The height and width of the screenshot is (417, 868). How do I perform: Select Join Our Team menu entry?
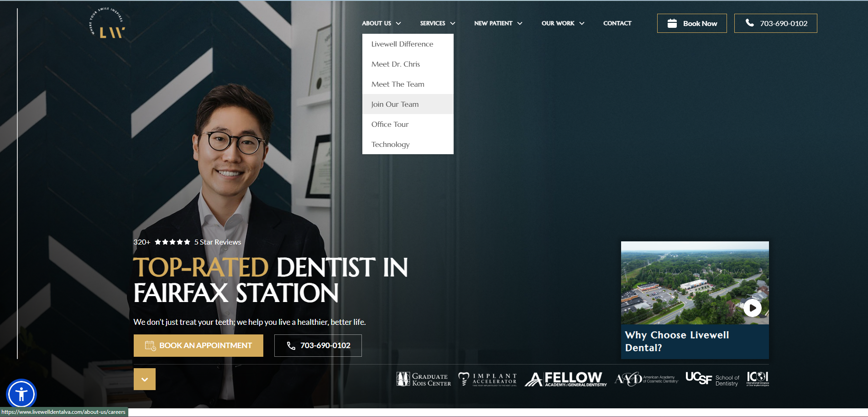coord(408,104)
